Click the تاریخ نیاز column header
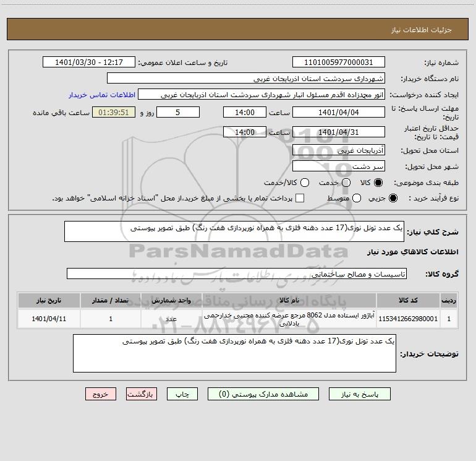The height and width of the screenshot is (461, 476). [49, 300]
